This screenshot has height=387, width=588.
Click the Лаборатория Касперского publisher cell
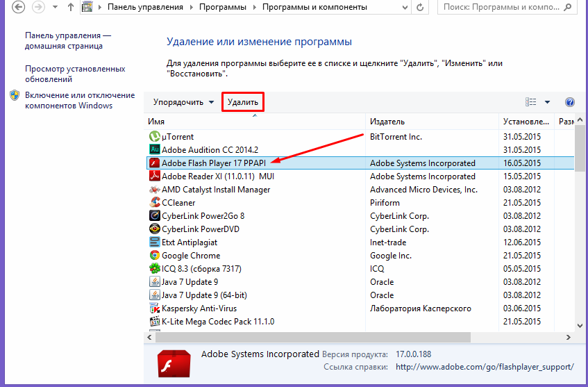(x=421, y=308)
